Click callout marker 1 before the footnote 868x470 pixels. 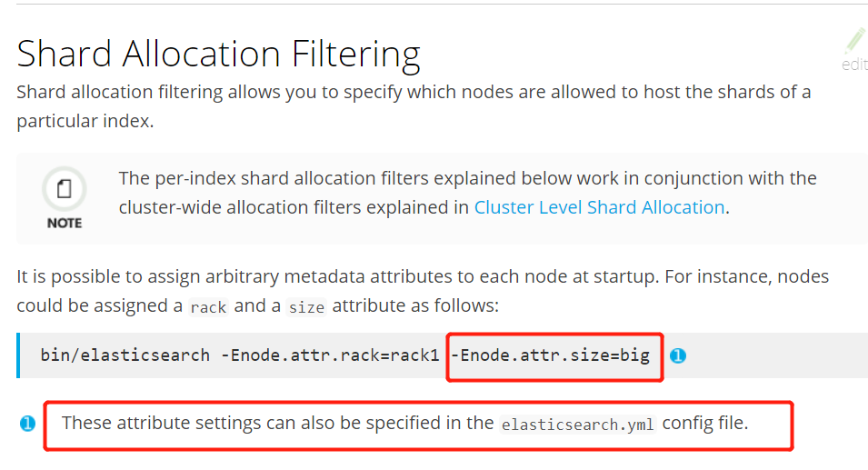click(x=27, y=424)
